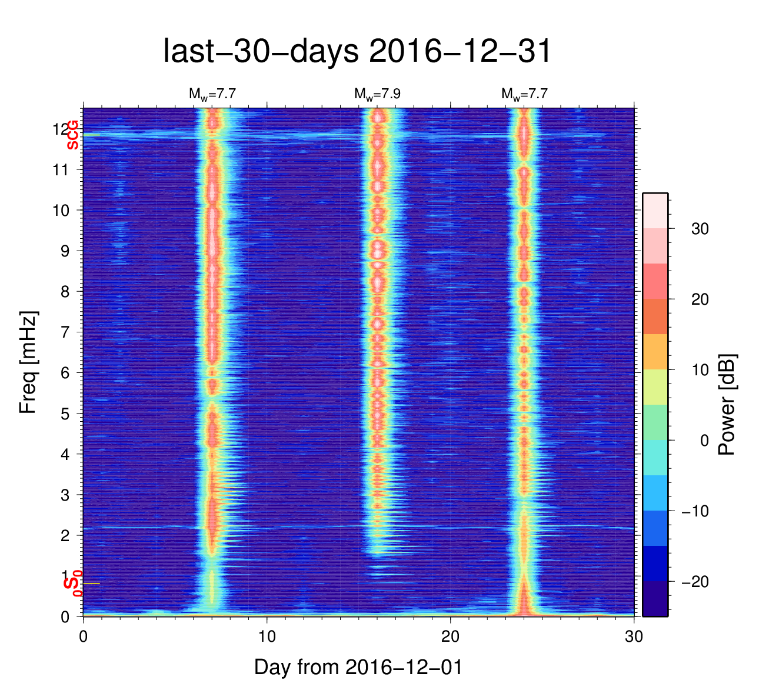Image resolution: width=759 pixels, height=700 pixels.
Task: Pick the lightest pink swatch topping the colorbar
Action: tap(655, 210)
